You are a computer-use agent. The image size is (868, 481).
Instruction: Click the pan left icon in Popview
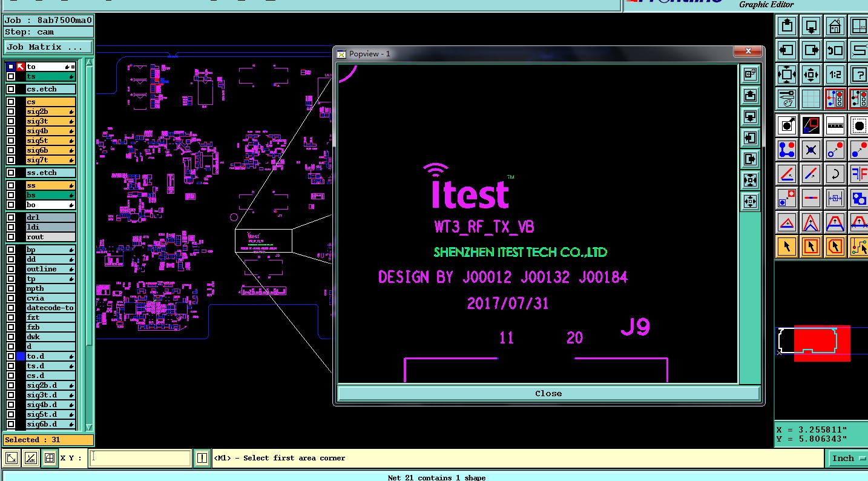(x=751, y=138)
